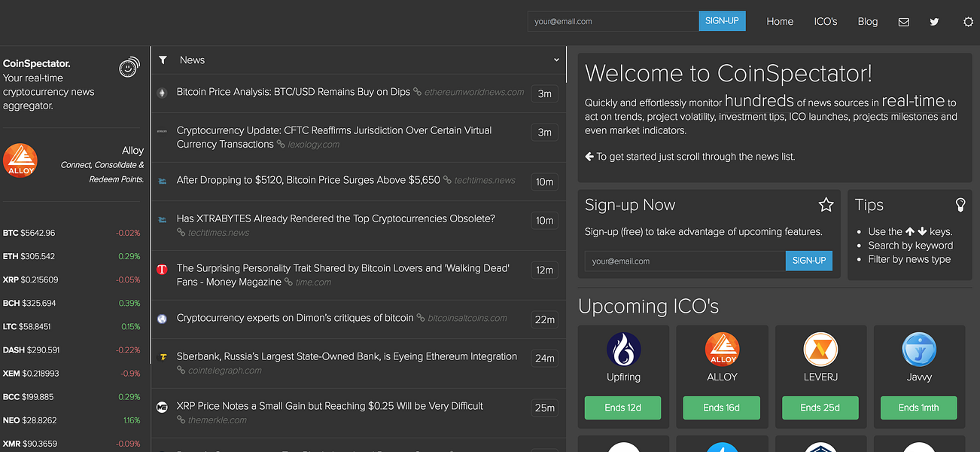Click source icon of XRP Price Notes article
Viewport: 980px width, 452px height.
click(162, 407)
